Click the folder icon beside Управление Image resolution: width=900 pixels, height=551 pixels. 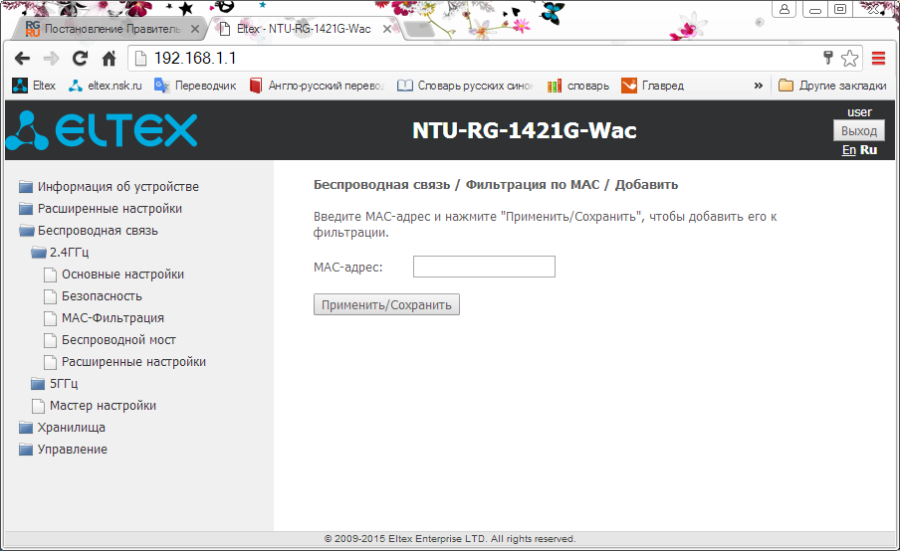click(x=26, y=449)
